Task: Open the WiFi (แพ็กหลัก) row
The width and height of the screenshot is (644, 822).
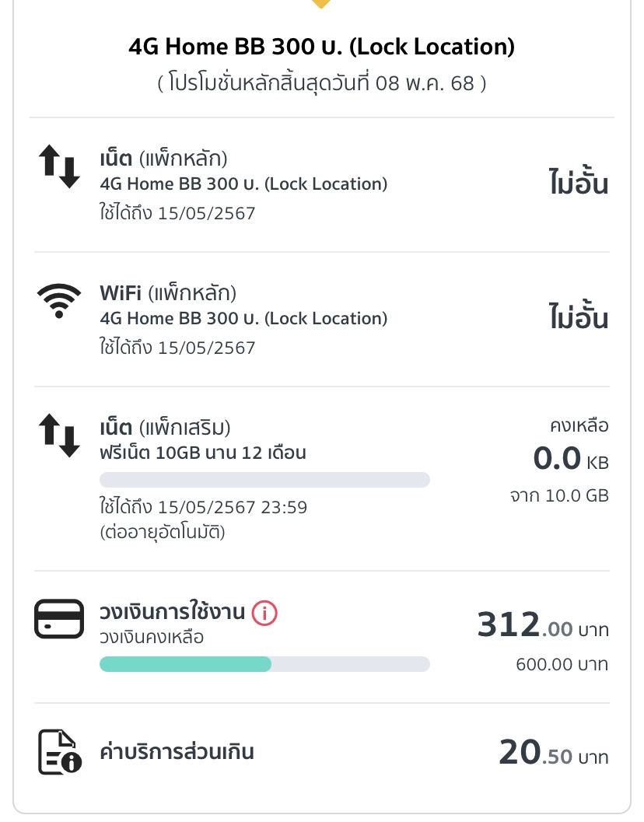Action: point(321,320)
